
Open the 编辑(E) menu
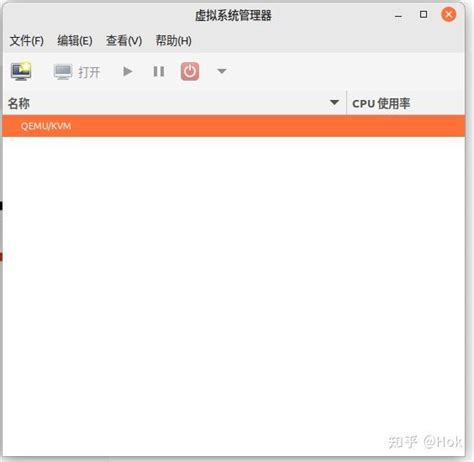tap(75, 41)
